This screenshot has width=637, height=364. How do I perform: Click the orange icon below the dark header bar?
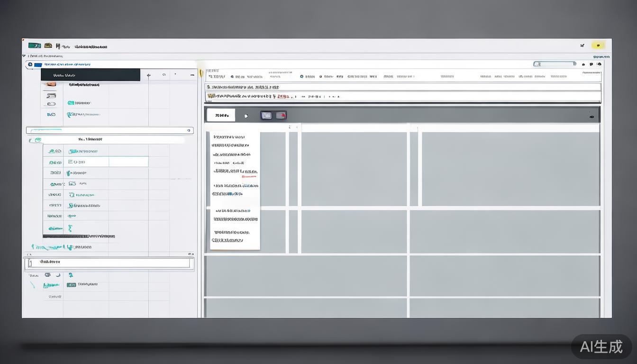51,85
